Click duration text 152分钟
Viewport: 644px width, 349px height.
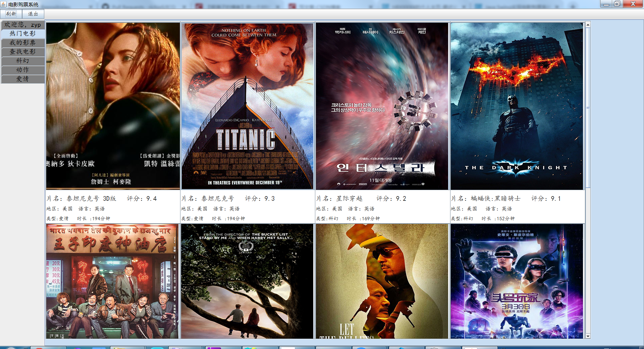[505, 218]
